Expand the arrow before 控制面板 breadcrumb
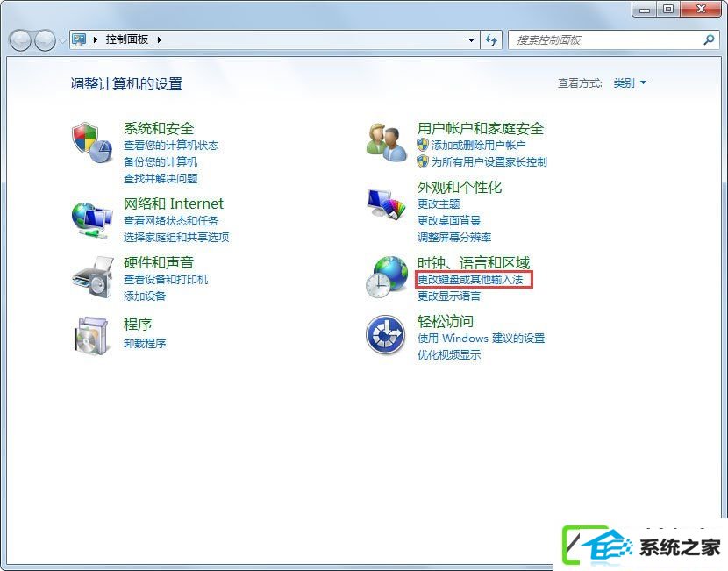The width and height of the screenshot is (728, 571). 96,40
